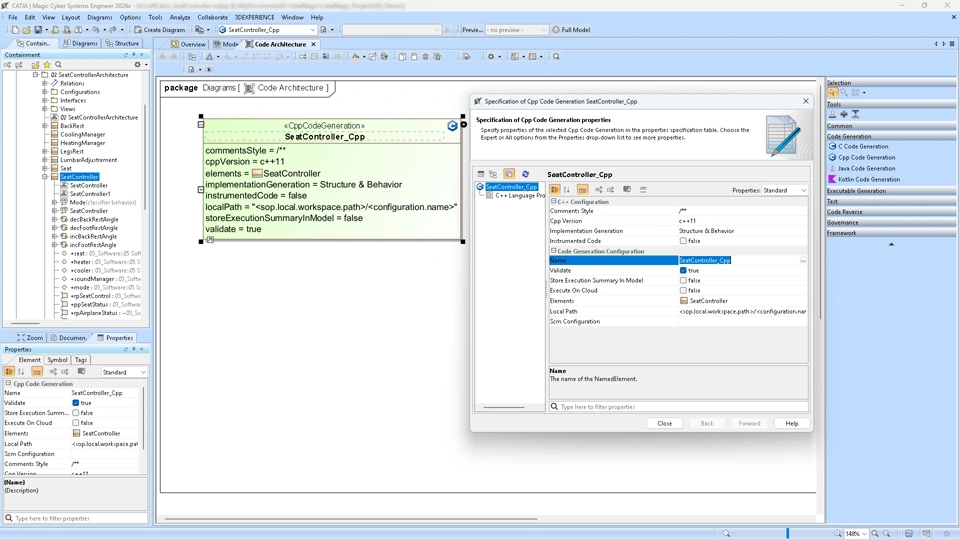Toggle the Instrumented Code checkbox in the dialog
960x540 pixels.
683,241
